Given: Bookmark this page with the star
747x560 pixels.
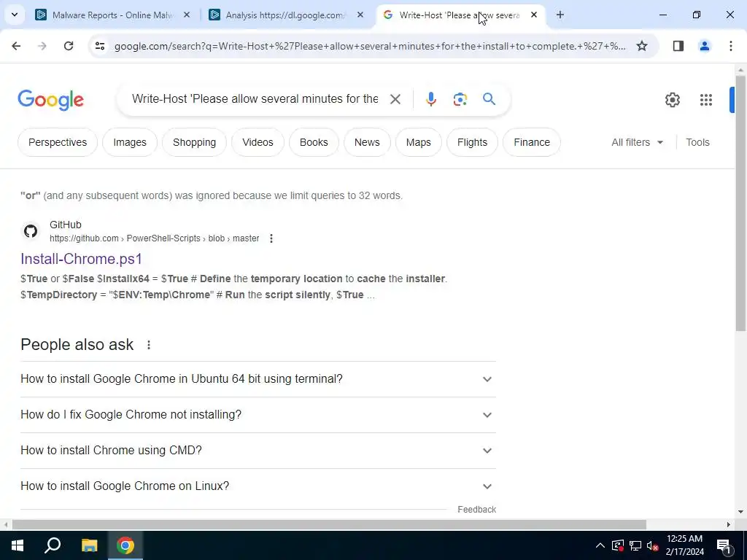Looking at the screenshot, I should pos(642,46).
